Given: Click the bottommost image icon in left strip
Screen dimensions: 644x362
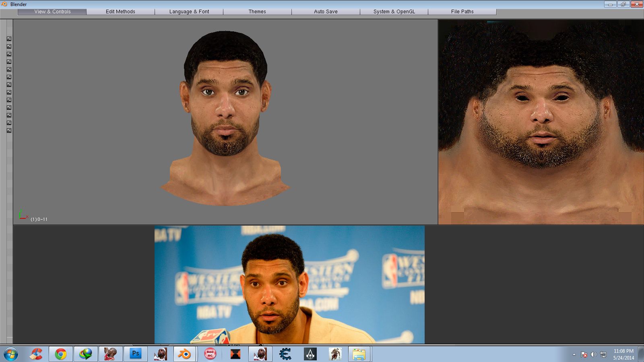Looking at the screenshot, I should pos(9,131).
